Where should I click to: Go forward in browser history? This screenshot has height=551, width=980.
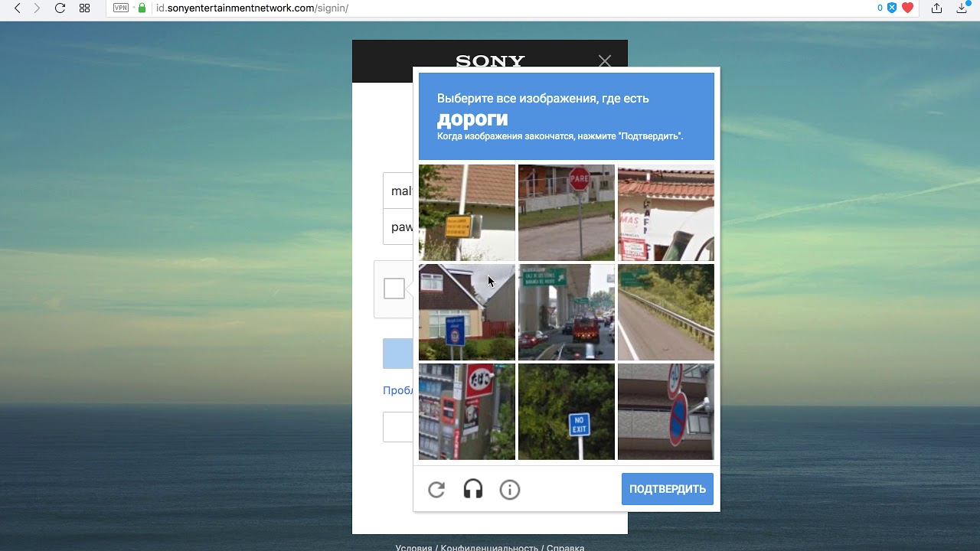(37, 8)
